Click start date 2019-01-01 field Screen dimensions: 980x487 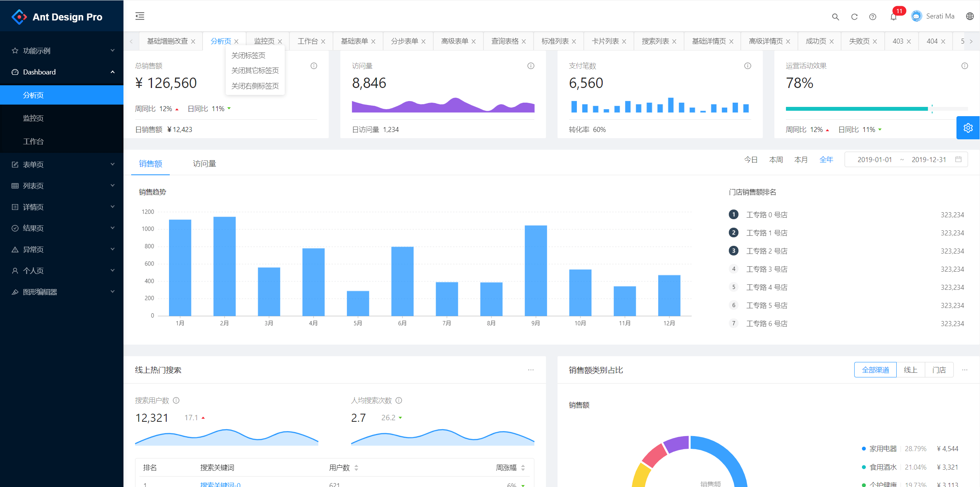pyautogui.click(x=875, y=159)
